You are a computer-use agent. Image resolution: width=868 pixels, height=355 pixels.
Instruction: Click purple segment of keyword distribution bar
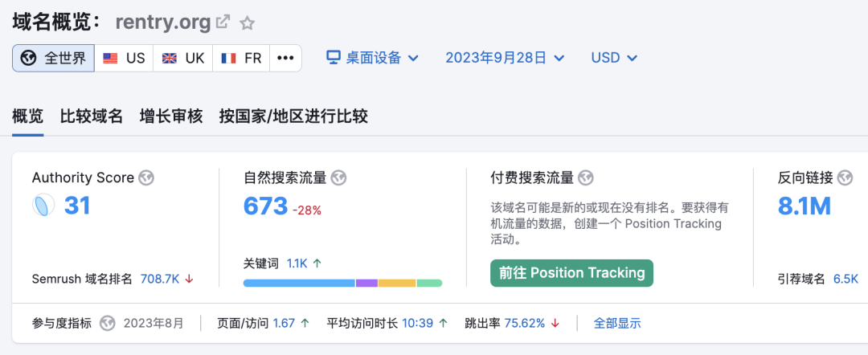click(x=366, y=283)
